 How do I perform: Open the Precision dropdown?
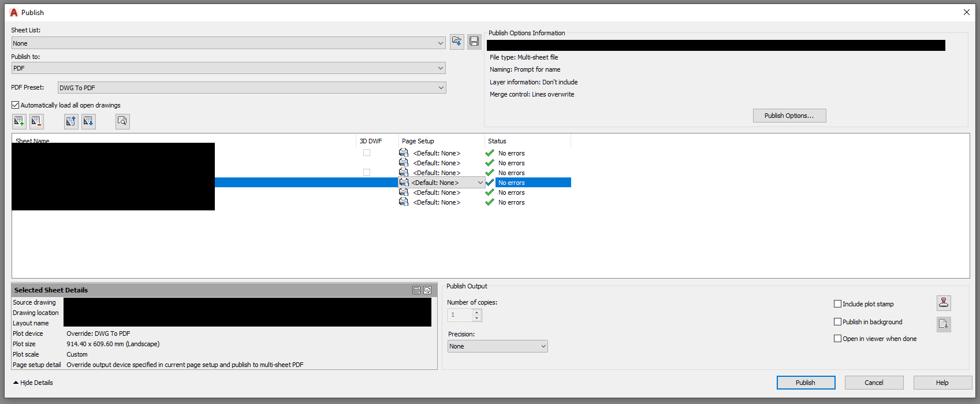[498, 346]
